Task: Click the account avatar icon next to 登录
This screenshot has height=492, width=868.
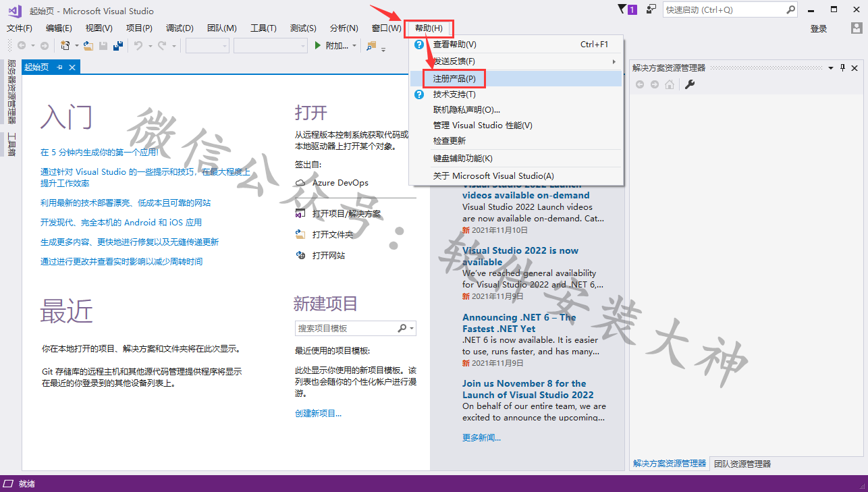Action: click(x=857, y=28)
